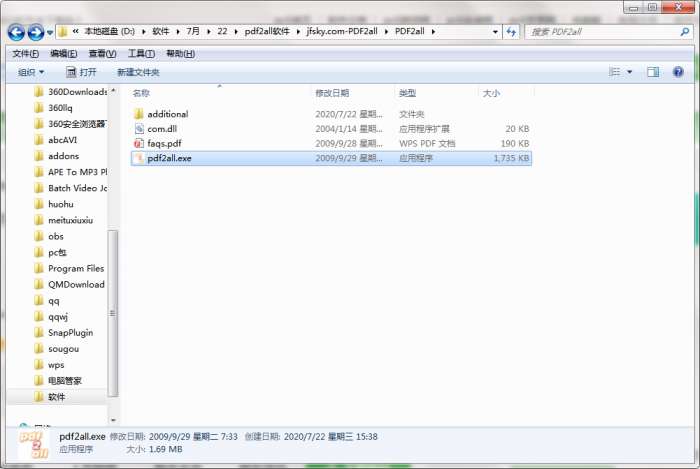This screenshot has width=700, height=469.
Task: Open recent locations dropdown arrow
Action: (50, 33)
